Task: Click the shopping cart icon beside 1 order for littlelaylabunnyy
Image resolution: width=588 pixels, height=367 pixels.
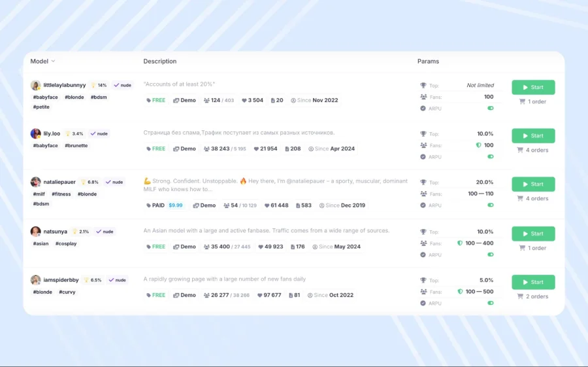Action: (522, 101)
